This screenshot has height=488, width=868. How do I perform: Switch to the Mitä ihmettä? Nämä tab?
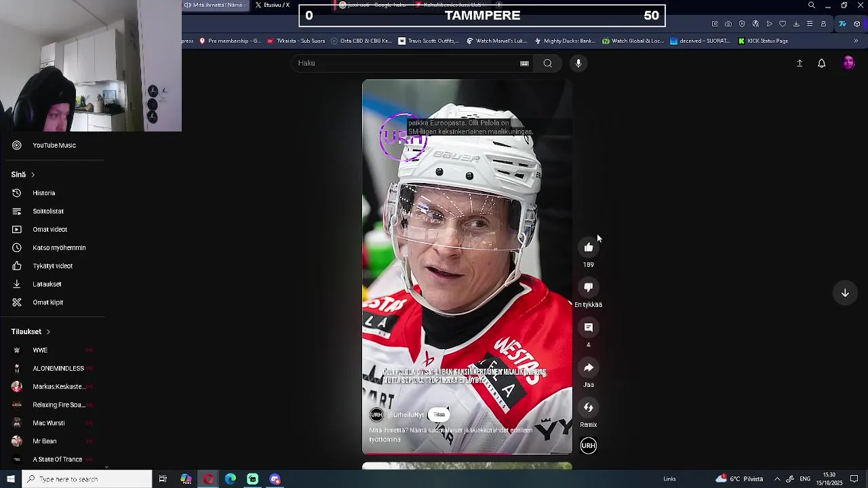[216, 5]
